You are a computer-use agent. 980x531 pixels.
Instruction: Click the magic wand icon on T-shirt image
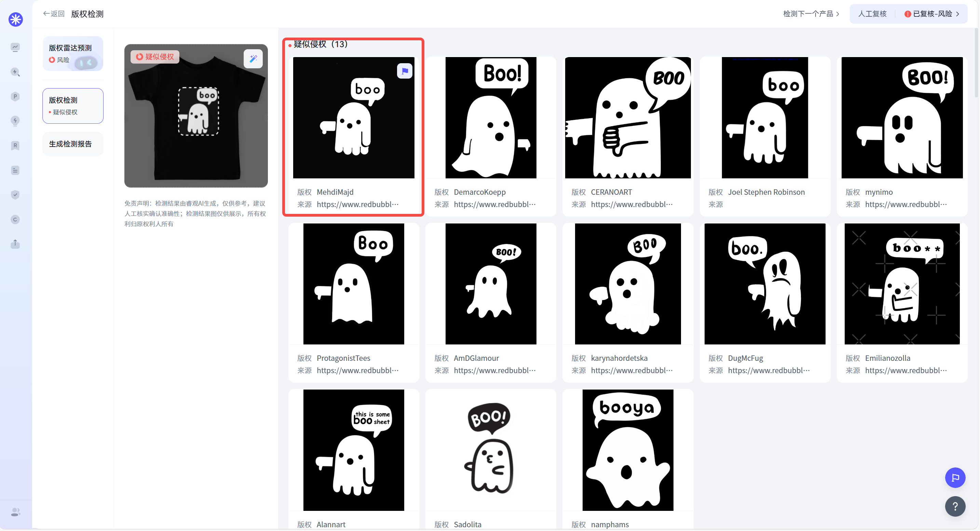click(x=253, y=58)
